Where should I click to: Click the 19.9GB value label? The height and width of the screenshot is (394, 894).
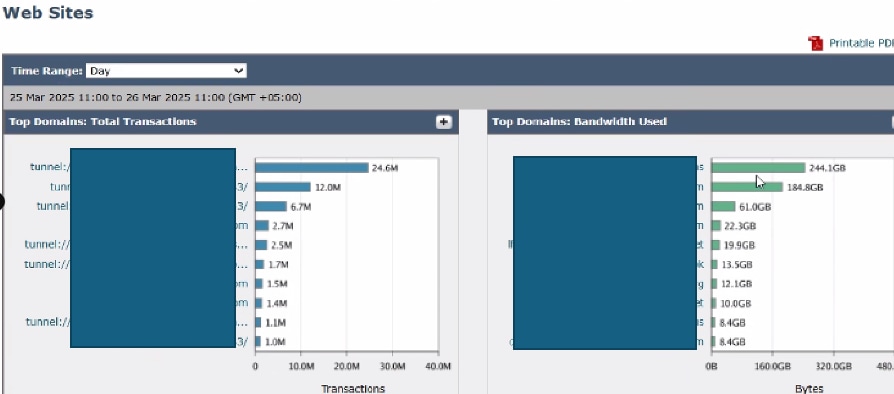[739, 245]
